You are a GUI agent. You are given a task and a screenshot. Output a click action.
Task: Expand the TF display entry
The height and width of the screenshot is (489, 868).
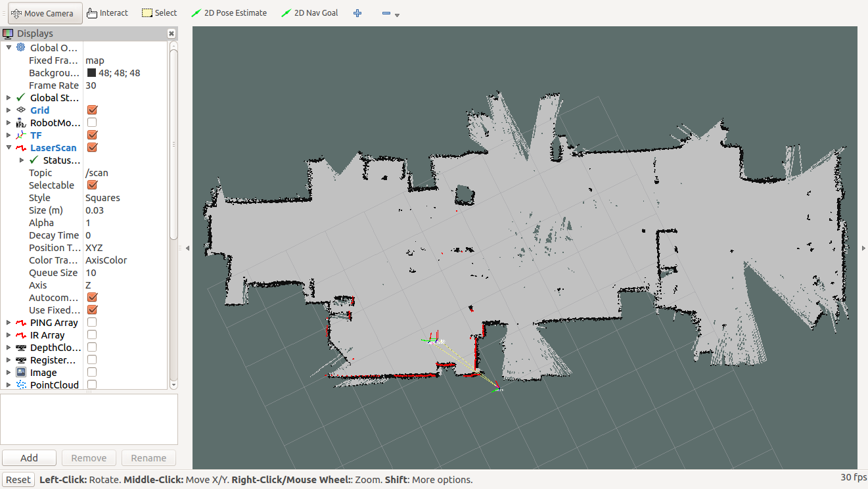click(x=9, y=135)
